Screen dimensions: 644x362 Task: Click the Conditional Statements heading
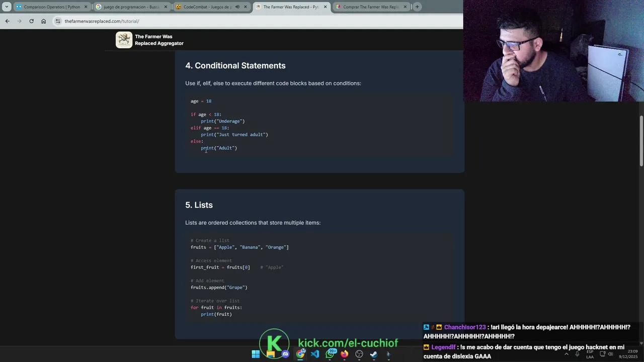pyautogui.click(x=235, y=66)
